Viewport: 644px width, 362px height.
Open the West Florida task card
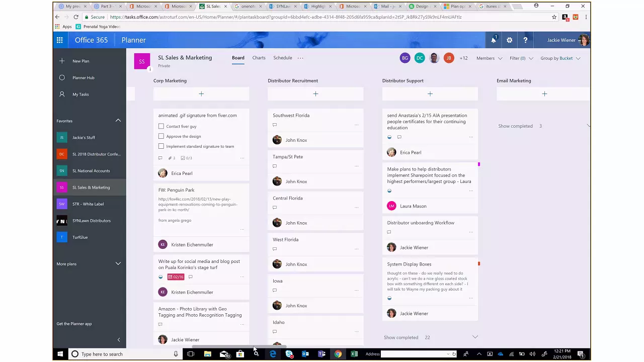click(x=315, y=253)
